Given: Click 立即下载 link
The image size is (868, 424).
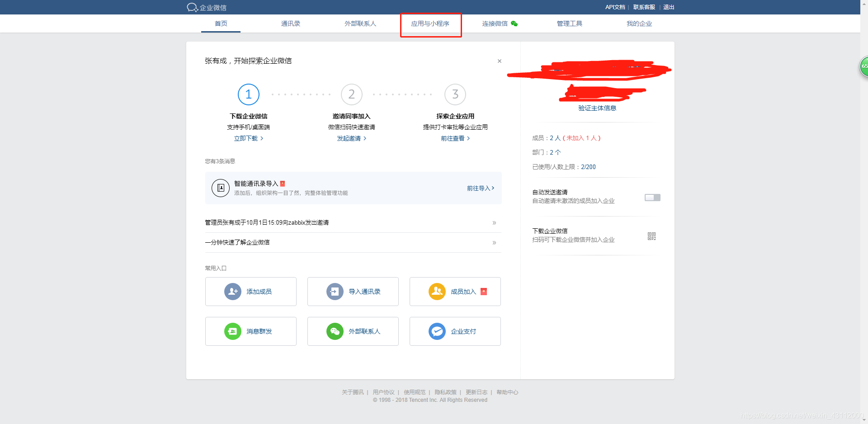Looking at the screenshot, I should [x=248, y=138].
